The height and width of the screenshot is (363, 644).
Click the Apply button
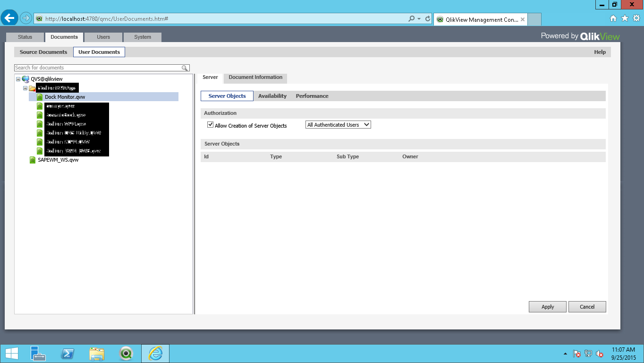[x=548, y=307]
